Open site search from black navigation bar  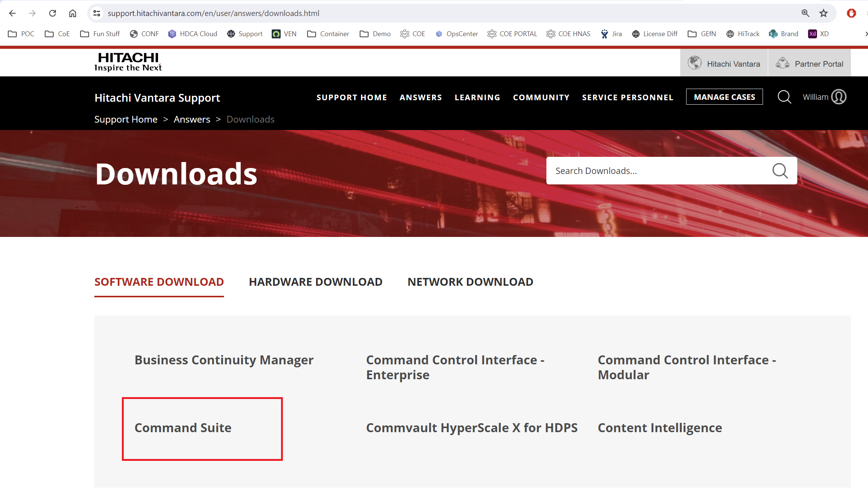click(784, 97)
